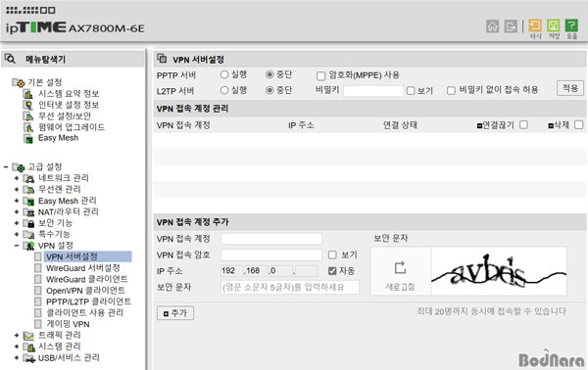Click the VPN 서버설정 title icon
This screenshot has height=370, width=588.
pos(162,59)
